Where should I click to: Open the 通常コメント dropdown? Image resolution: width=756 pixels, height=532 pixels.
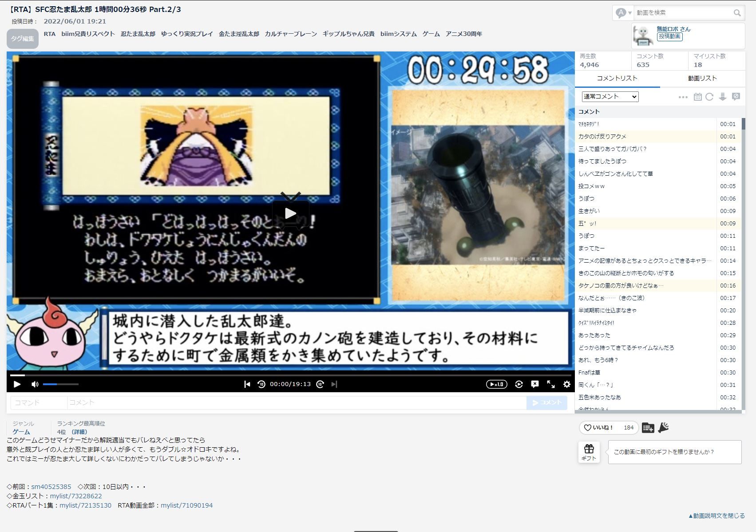(x=610, y=97)
